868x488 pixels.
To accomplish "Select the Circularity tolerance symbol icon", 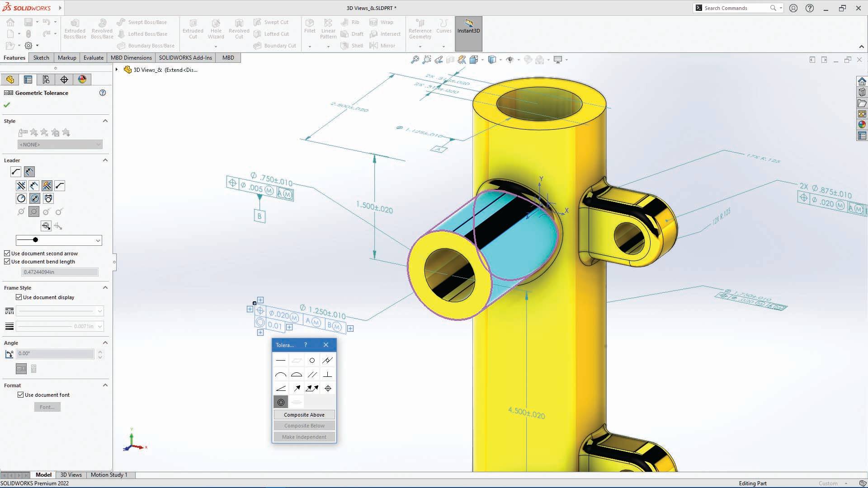I will [312, 360].
